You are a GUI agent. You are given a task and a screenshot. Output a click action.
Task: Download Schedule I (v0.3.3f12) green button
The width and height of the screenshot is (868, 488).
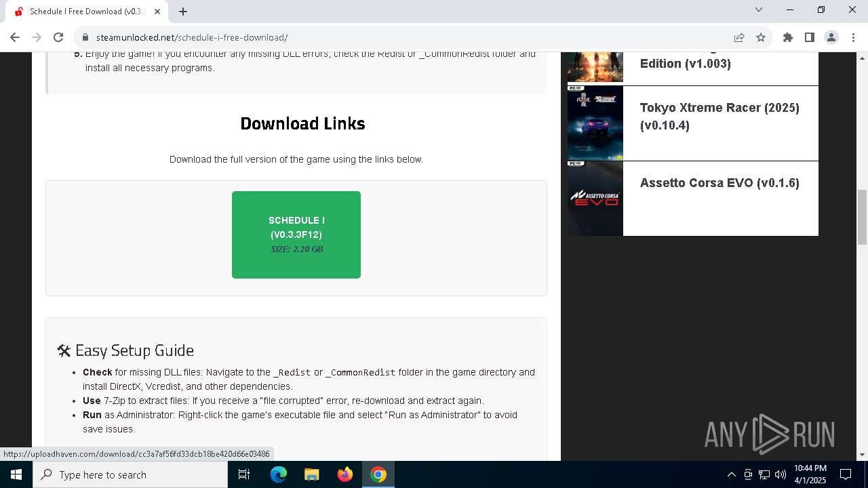pos(296,235)
